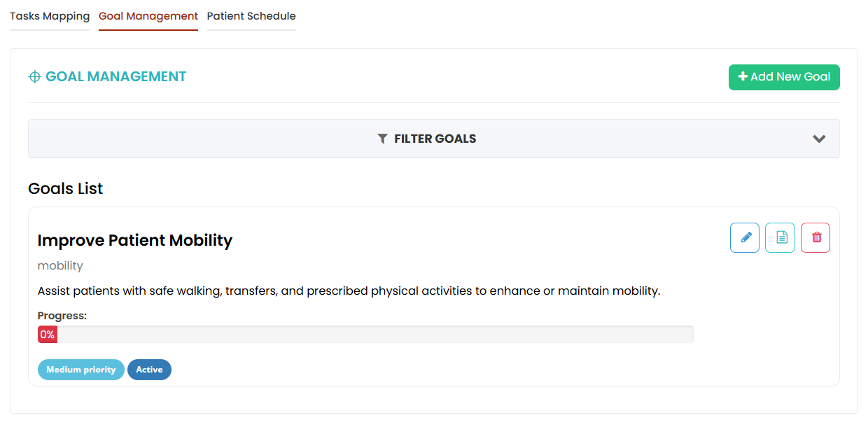868x446 pixels.
Task: Click the Medium priority badge
Action: 81,370
